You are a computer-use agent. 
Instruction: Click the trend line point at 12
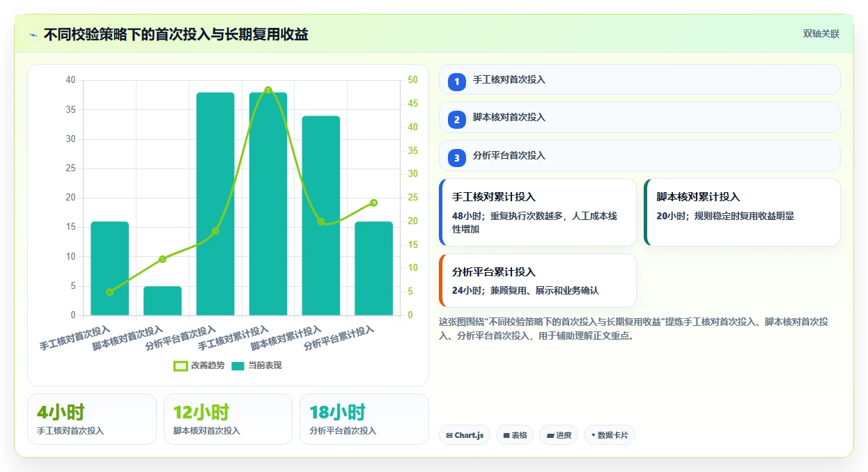(x=163, y=259)
